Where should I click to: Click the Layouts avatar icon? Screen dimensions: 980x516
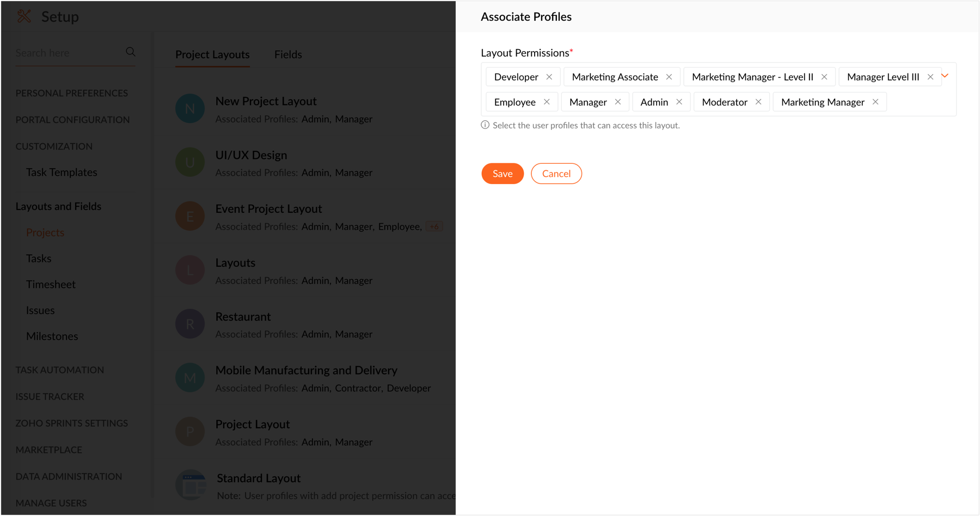click(190, 270)
